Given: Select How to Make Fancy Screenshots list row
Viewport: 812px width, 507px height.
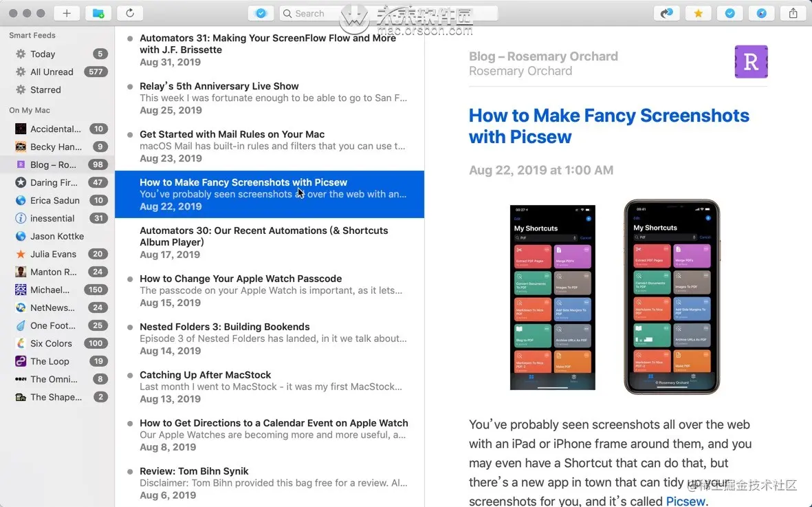Looking at the screenshot, I should (x=270, y=194).
